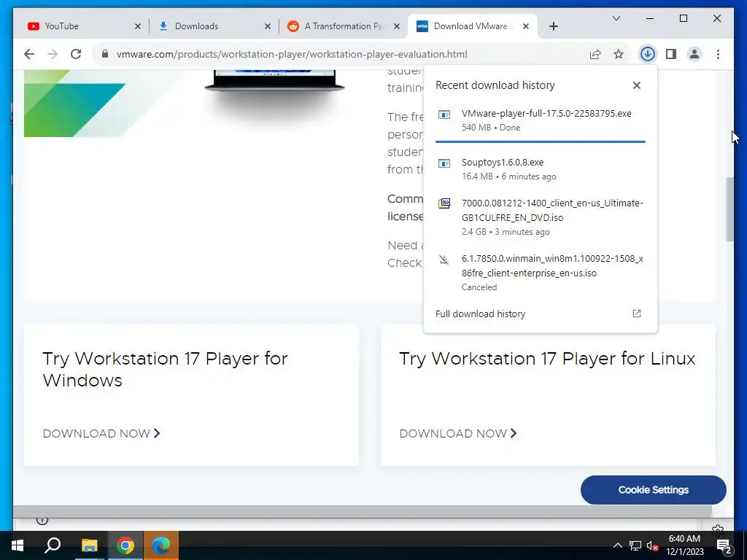Click canceled download icon
This screenshot has height=560, width=747.
(444, 260)
